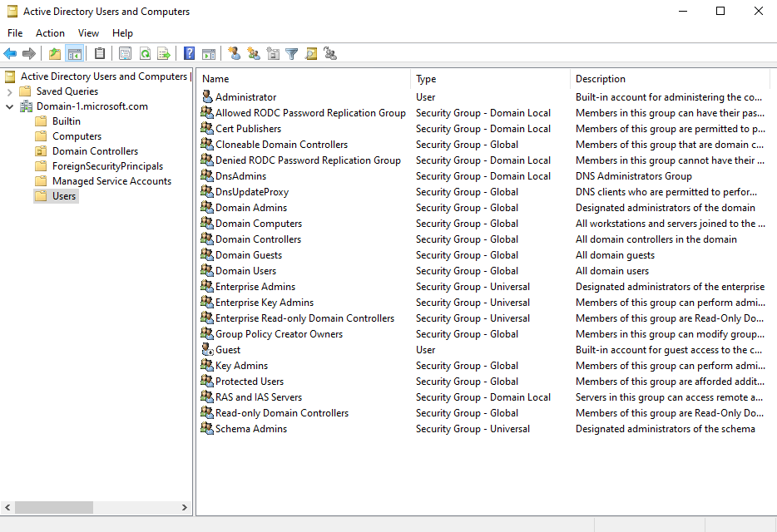Select the Domain Controllers container
This screenshot has height=532, width=777.
94,150
